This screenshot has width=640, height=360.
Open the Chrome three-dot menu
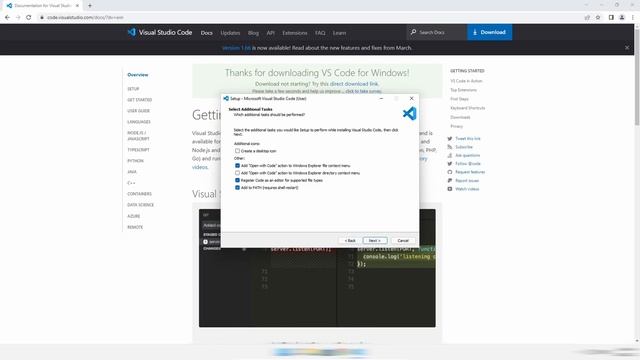[x=633, y=18]
